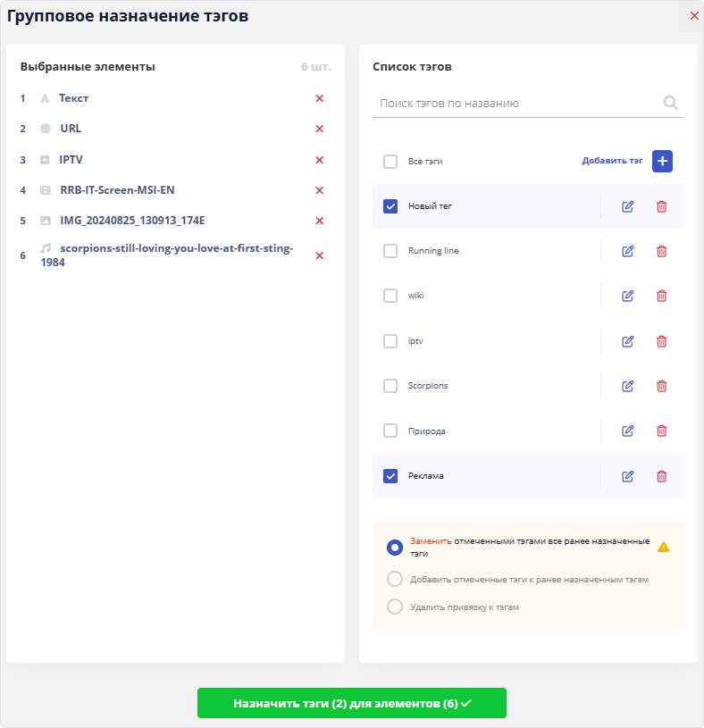Choose "Удалить привязку к тэгам" radio option
This screenshot has width=704, height=728.
395,607
